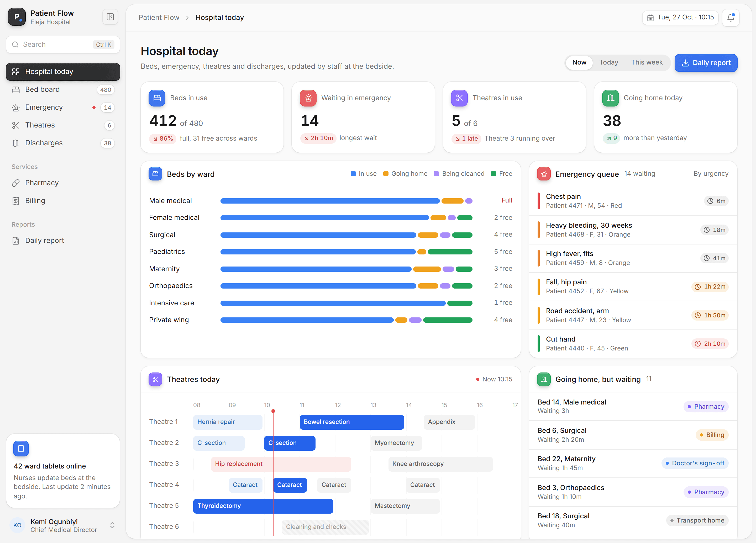Open the notifications bell
This screenshot has height=543, width=756.
pyautogui.click(x=731, y=17)
